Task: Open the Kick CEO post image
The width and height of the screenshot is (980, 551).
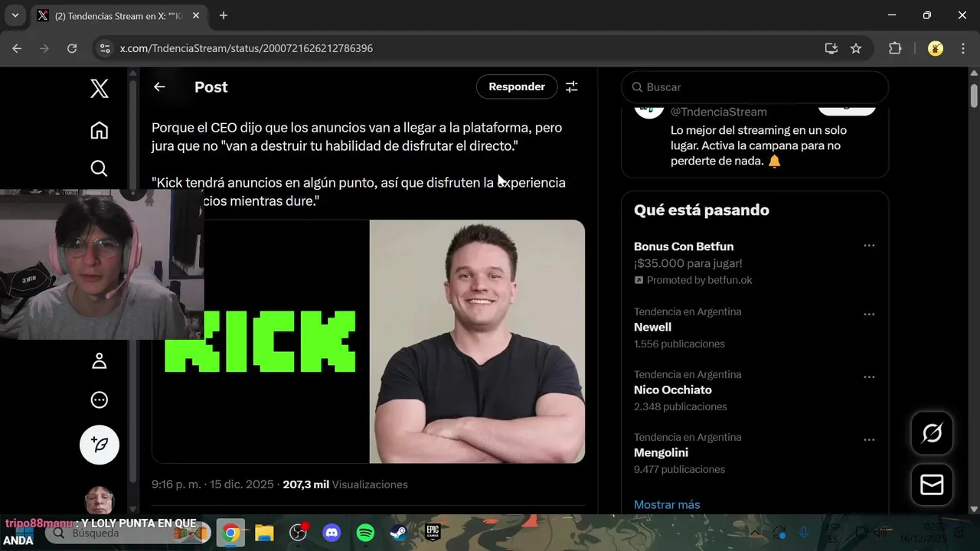Action: (368, 341)
